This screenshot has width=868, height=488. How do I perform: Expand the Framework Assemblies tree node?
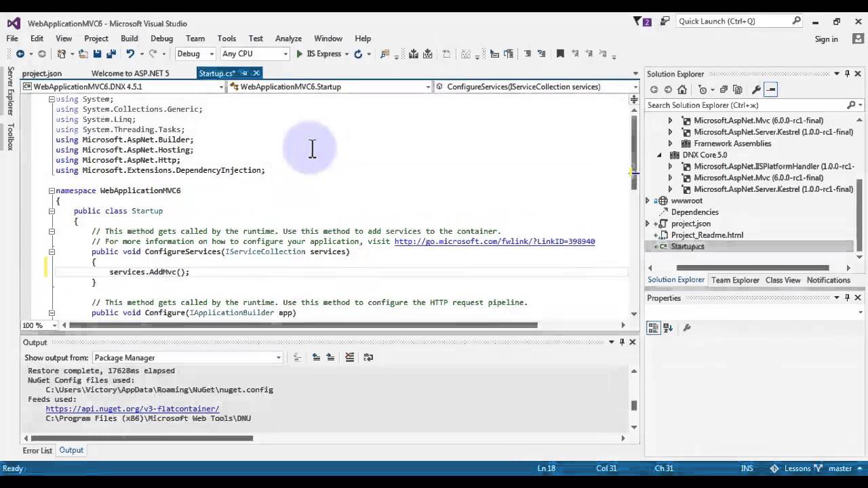[x=671, y=144]
